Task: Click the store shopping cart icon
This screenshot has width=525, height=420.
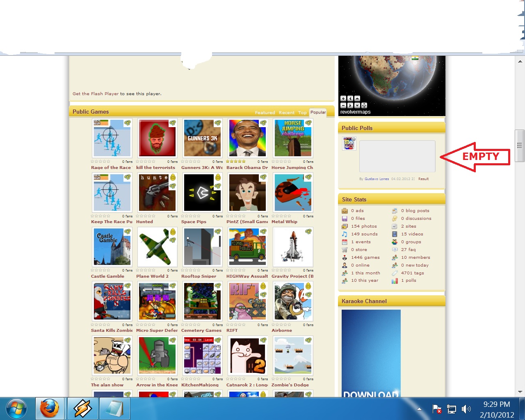Action: coord(345,250)
